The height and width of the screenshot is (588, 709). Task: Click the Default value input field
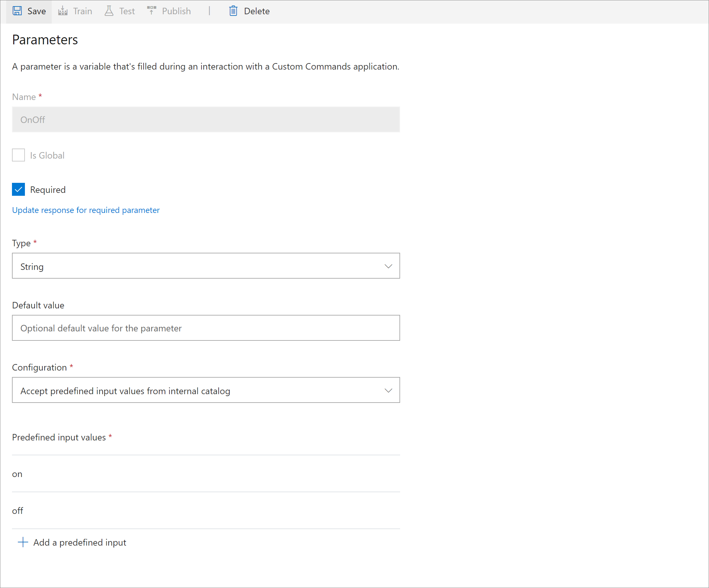[x=206, y=328]
